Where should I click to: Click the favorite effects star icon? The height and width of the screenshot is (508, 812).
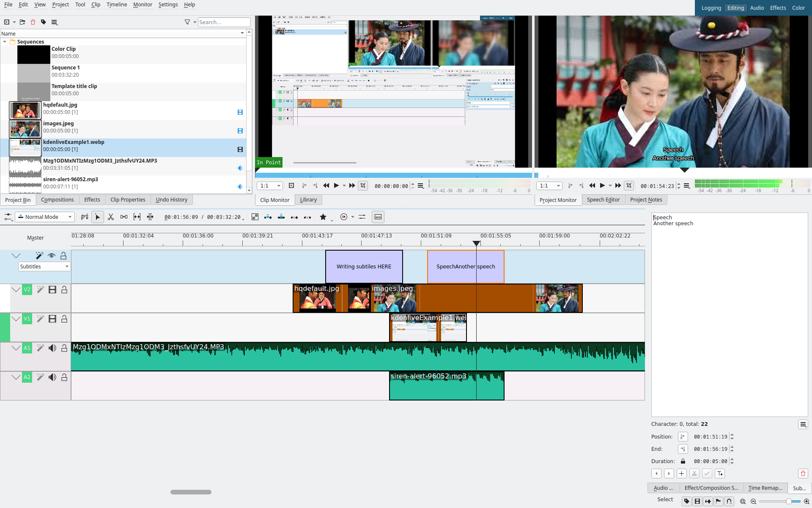(323, 217)
